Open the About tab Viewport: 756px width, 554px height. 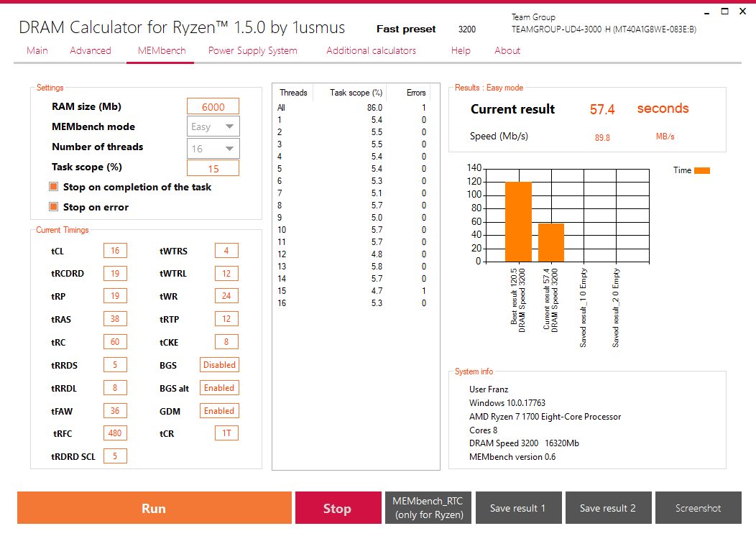507,50
